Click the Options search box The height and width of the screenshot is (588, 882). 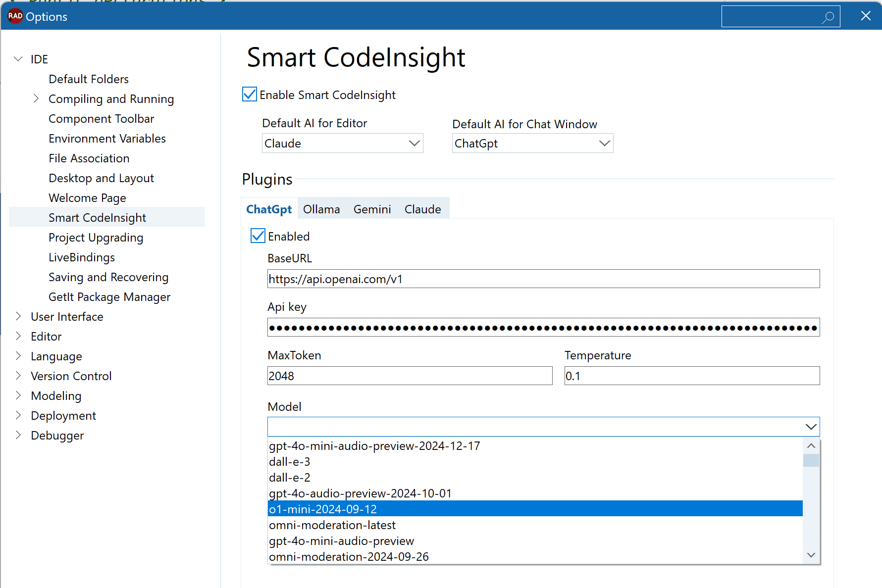click(780, 17)
